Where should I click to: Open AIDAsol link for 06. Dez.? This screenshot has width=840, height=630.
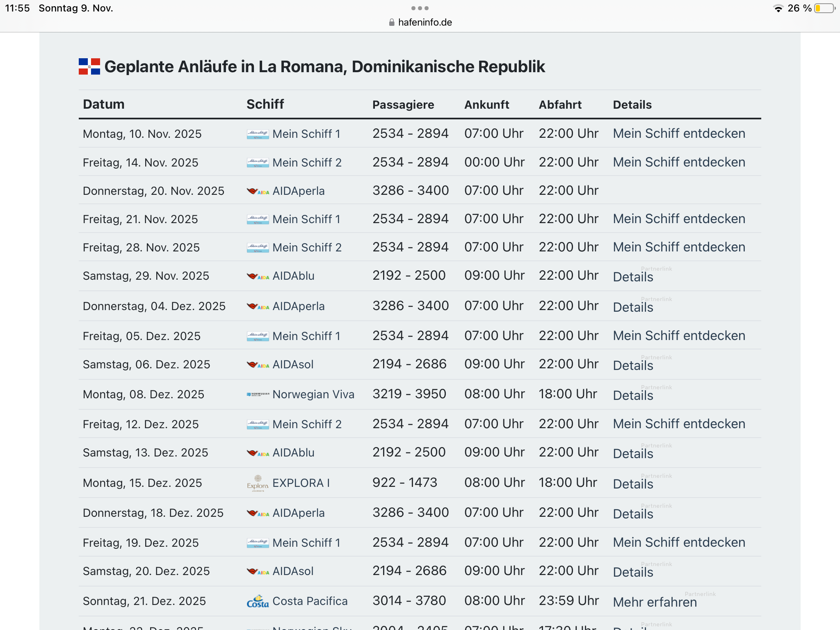click(293, 365)
